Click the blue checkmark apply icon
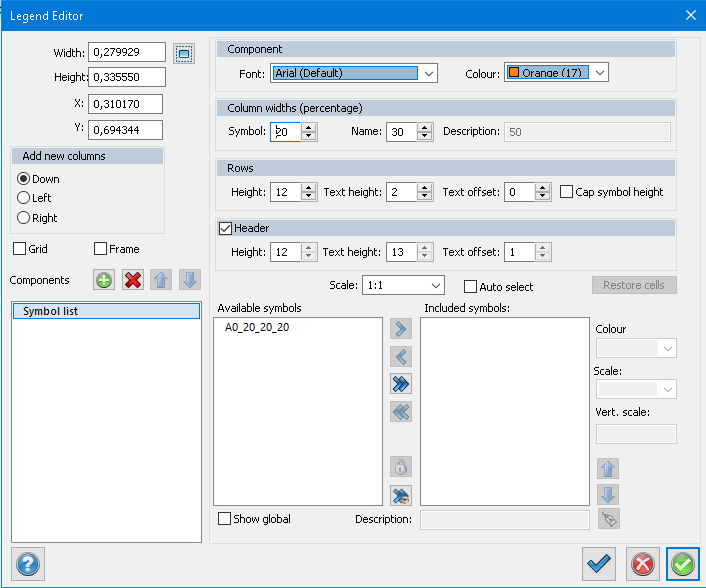Screen dimensions: 706x588 [599, 564]
